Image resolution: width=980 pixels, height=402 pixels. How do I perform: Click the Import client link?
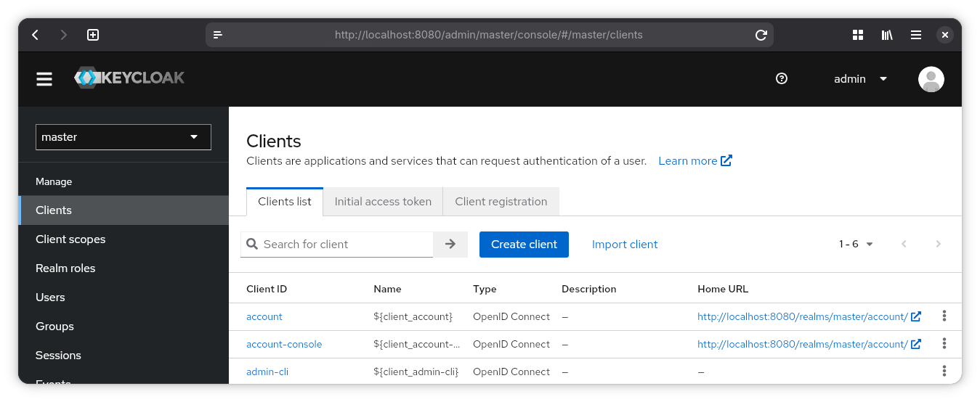(625, 245)
